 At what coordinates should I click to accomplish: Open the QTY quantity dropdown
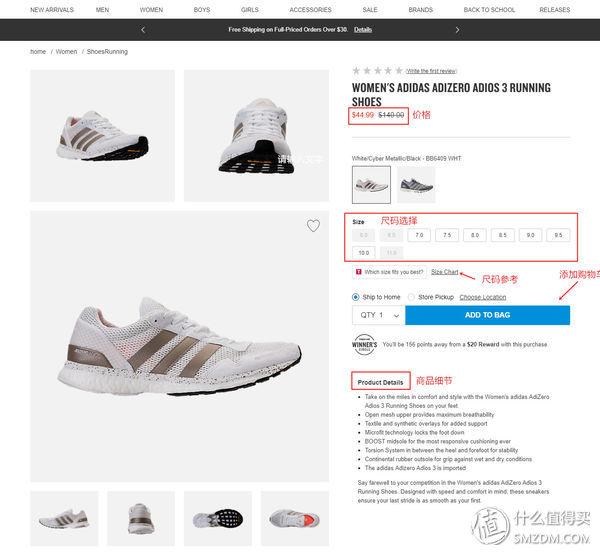(378, 315)
